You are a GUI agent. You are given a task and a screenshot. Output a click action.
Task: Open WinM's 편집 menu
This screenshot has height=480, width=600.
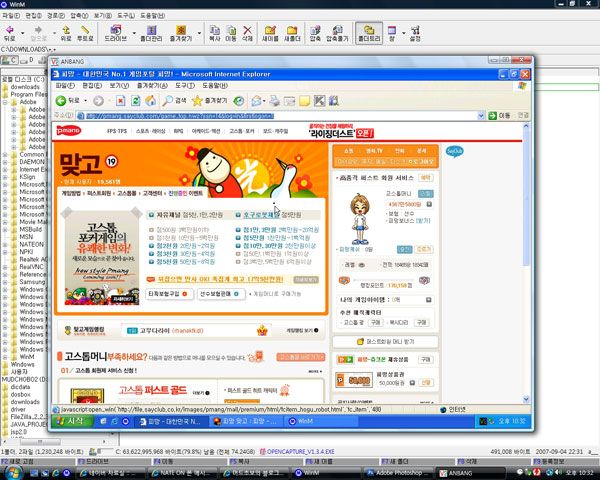pos(33,16)
